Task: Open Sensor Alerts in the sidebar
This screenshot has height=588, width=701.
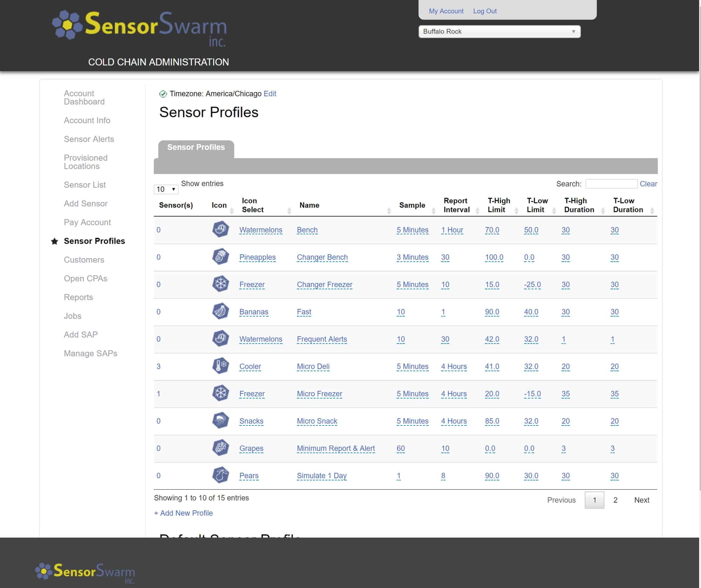Action: 89,139
